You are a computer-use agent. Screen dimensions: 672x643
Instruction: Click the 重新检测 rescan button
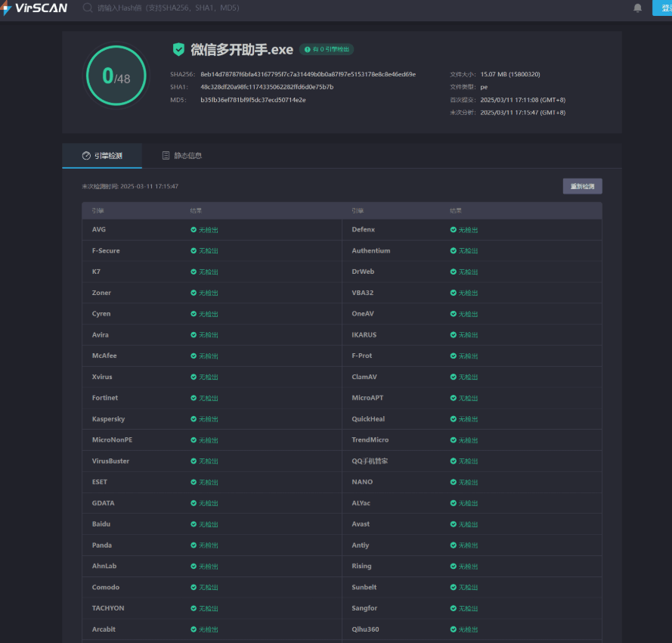point(582,185)
